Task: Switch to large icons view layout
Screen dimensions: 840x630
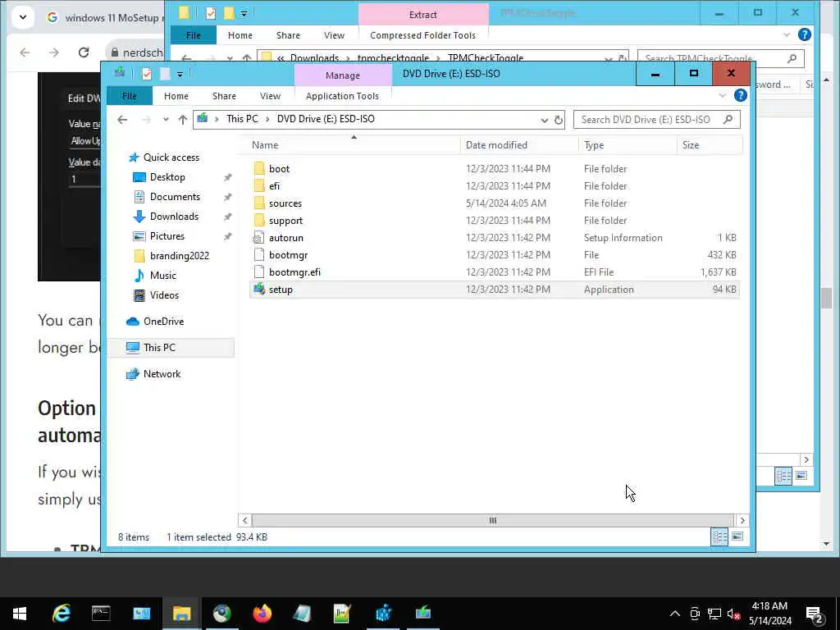Action: 737,536
